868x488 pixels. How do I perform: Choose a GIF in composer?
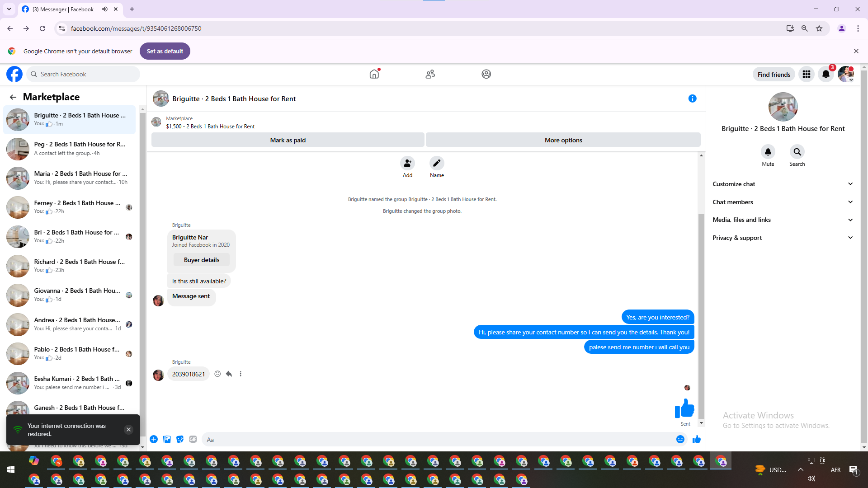coord(193,440)
